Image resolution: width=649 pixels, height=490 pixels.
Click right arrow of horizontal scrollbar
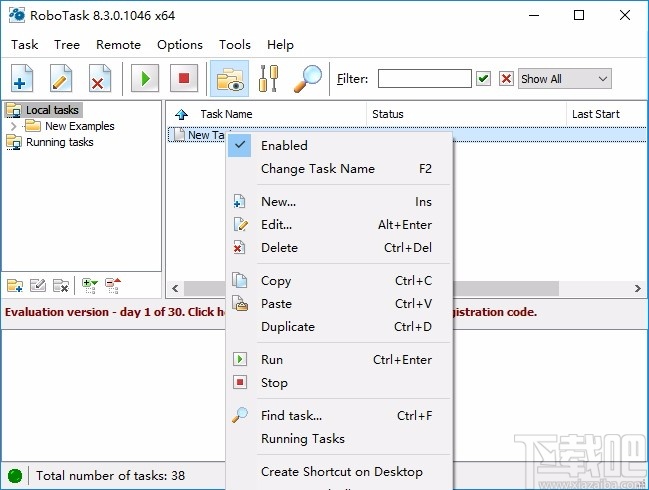(x=637, y=288)
